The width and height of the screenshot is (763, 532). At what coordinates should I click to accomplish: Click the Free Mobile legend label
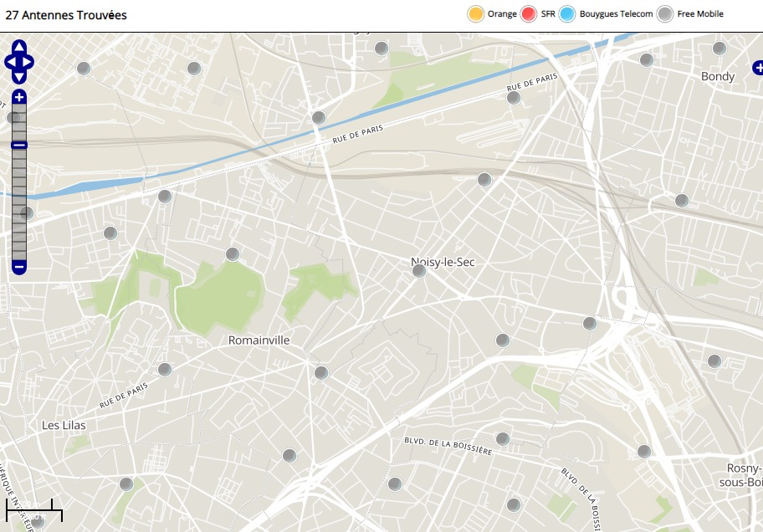click(x=700, y=14)
